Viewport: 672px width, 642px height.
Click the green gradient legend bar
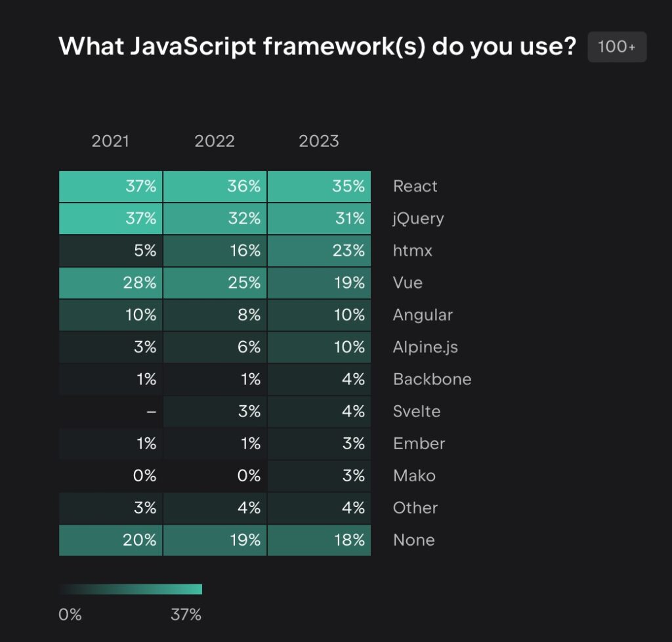pos(131,590)
